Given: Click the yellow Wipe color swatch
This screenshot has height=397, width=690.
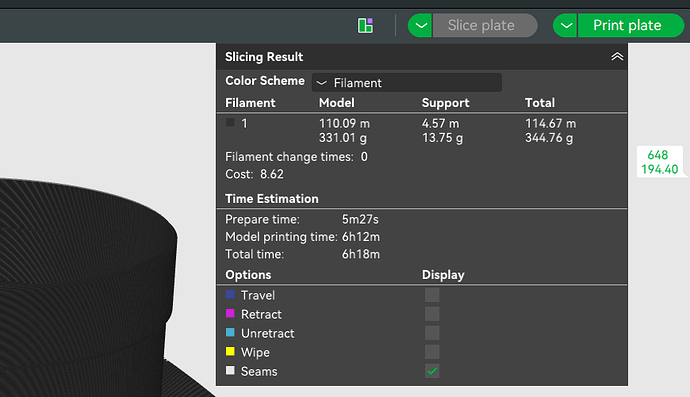Looking at the screenshot, I should click(230, 351).
